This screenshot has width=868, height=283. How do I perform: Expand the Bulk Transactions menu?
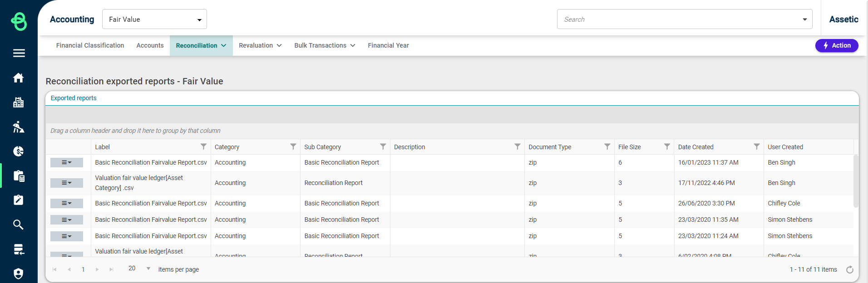325,45
